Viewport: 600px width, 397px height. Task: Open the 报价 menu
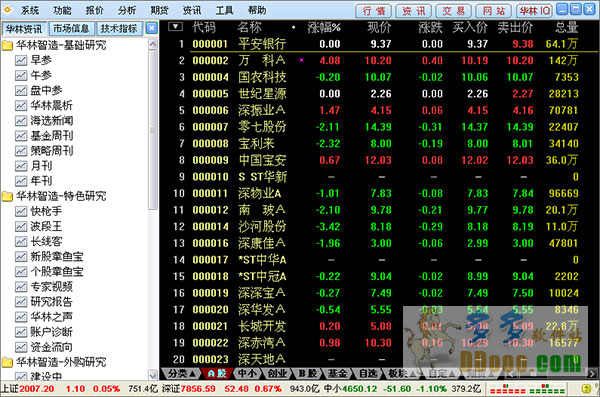pyautogui.click(x=95, y=10)
